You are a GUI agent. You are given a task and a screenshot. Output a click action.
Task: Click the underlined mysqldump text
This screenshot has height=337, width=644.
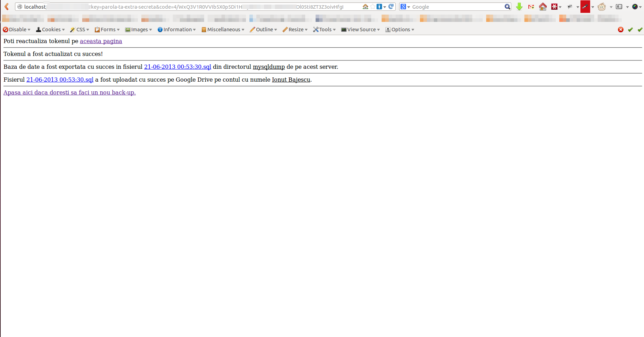coord(269,67)
